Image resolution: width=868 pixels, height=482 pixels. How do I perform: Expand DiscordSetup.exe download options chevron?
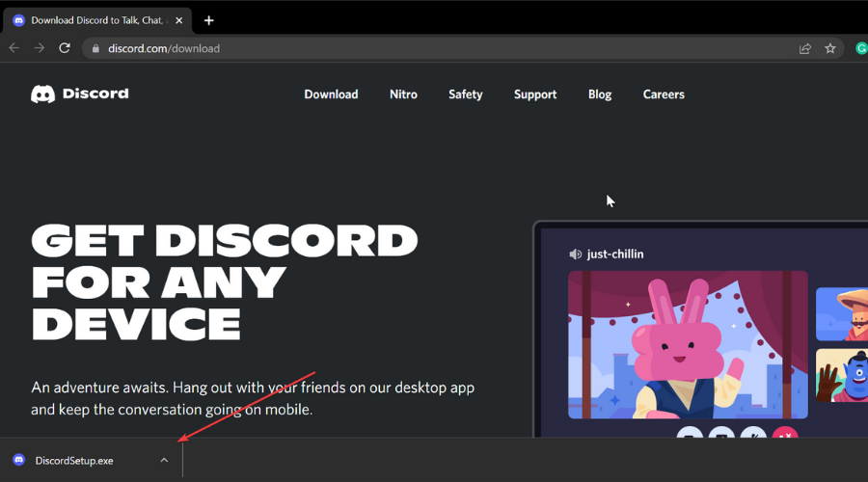pyautogui.click(x=164, y=460)
